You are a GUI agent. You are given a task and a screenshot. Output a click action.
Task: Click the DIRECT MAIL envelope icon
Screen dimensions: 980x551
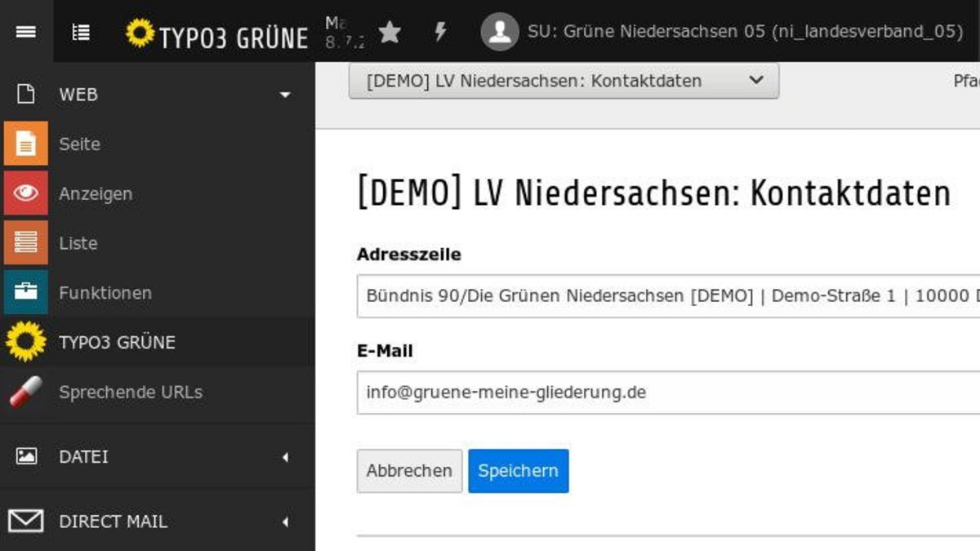[25, 521]
